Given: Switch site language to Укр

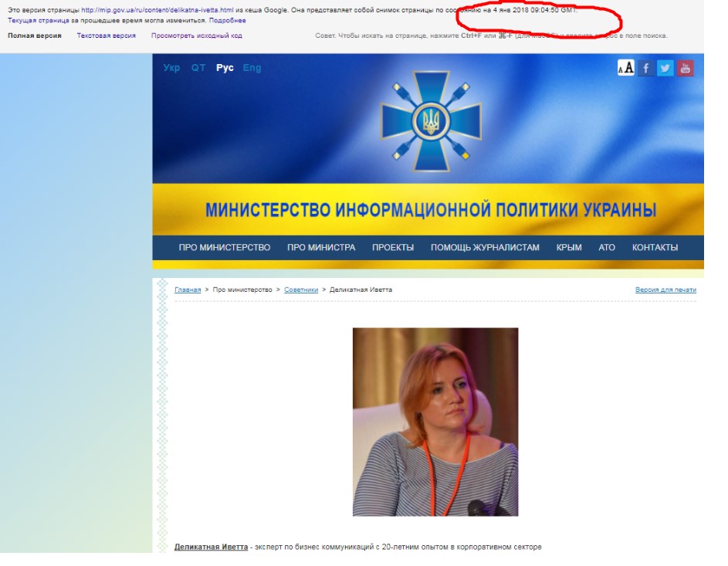Looking at the screenshot, I should 171,68.
